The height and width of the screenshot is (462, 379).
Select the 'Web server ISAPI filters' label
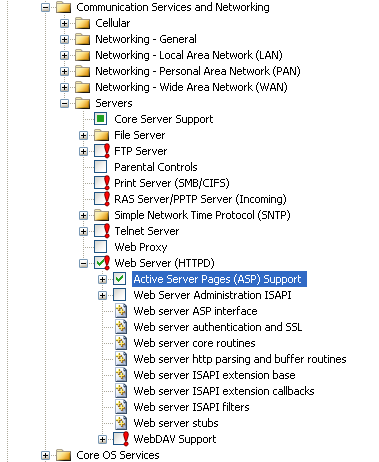(191, 407)
